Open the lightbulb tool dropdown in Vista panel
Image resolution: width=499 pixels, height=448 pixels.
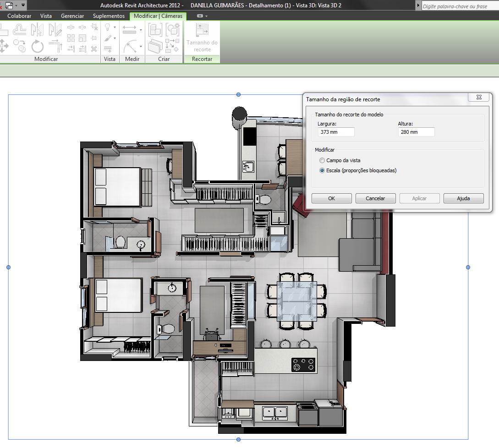(x=115, y=27)
